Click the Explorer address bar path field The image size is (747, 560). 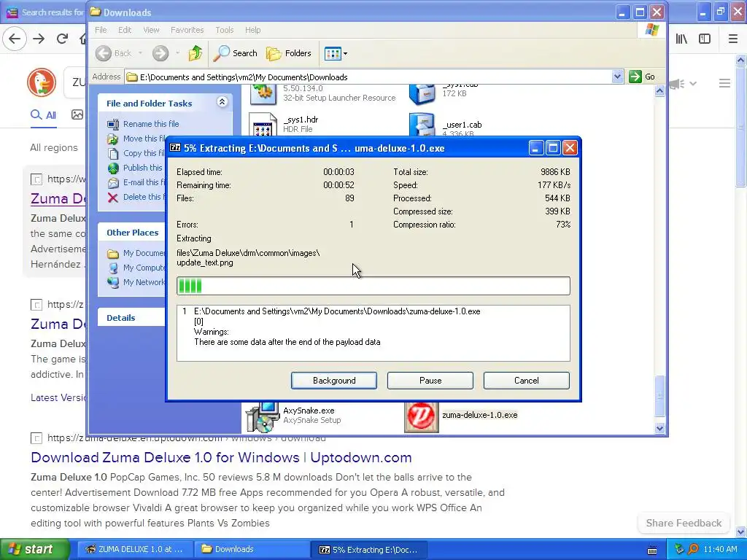(x=368, y=77)
